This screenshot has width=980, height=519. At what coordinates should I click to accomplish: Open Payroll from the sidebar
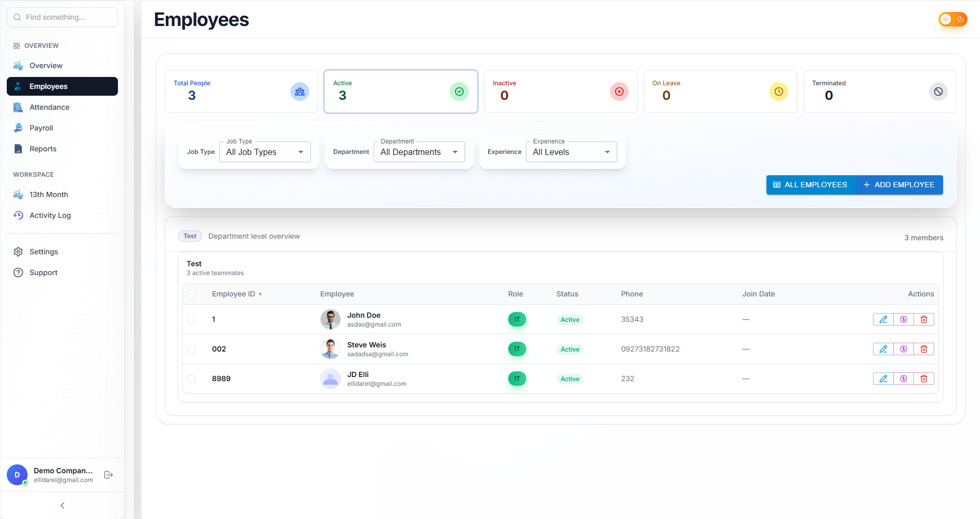(41, 128)
